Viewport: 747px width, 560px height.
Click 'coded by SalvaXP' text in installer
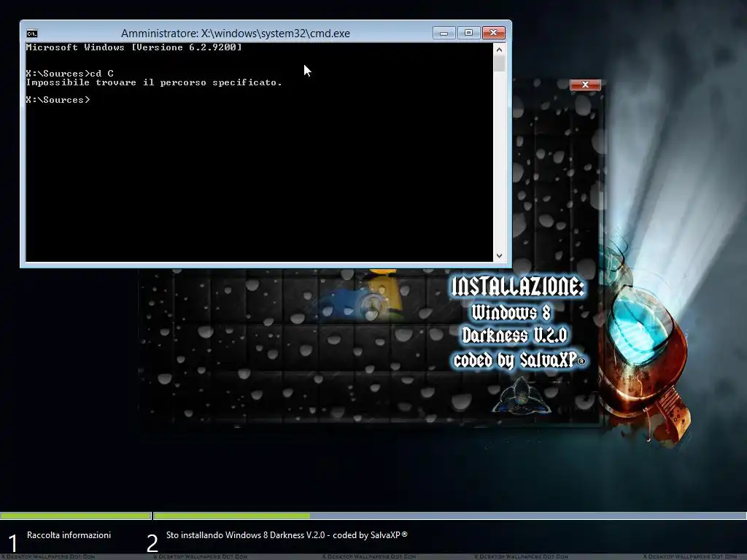click(x=519, y=360)
